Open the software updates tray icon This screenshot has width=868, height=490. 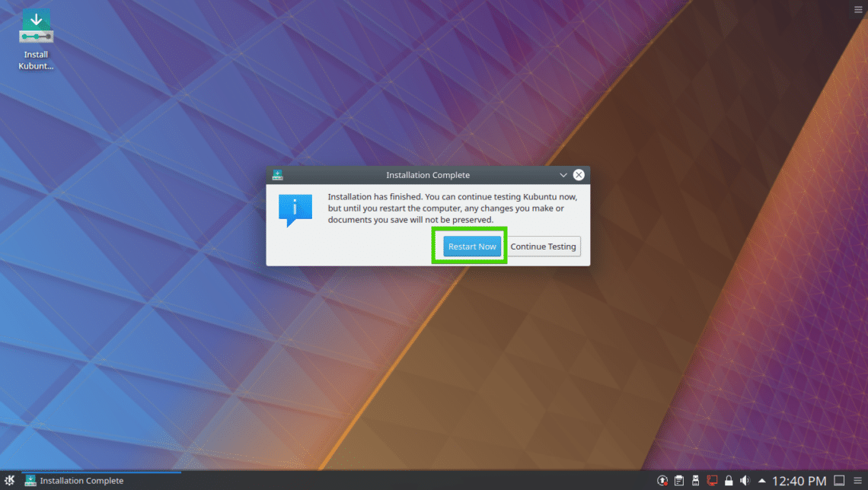pyautogui.click(x=662, y=481)
